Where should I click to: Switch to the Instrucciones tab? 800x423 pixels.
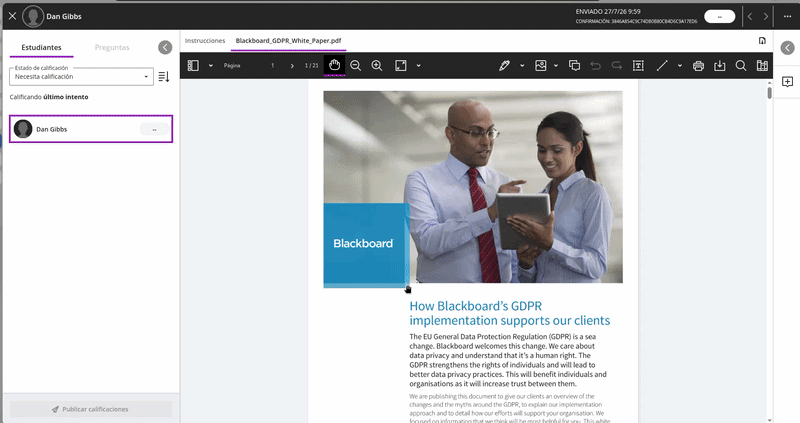[205, 41]
